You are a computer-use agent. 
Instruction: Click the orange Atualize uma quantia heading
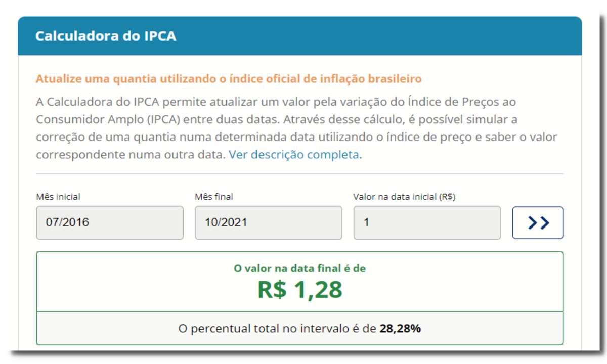pyautogui.click(x=229, y=79)
